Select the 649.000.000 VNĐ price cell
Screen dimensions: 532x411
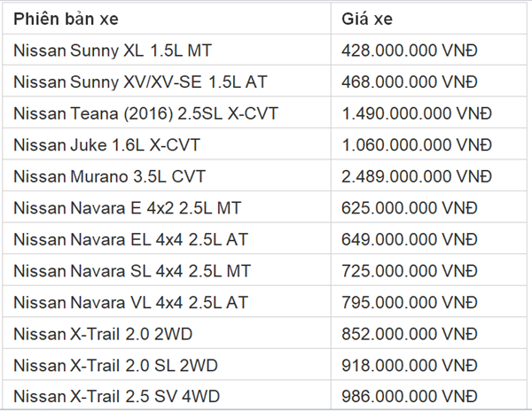tap(409, 240)
